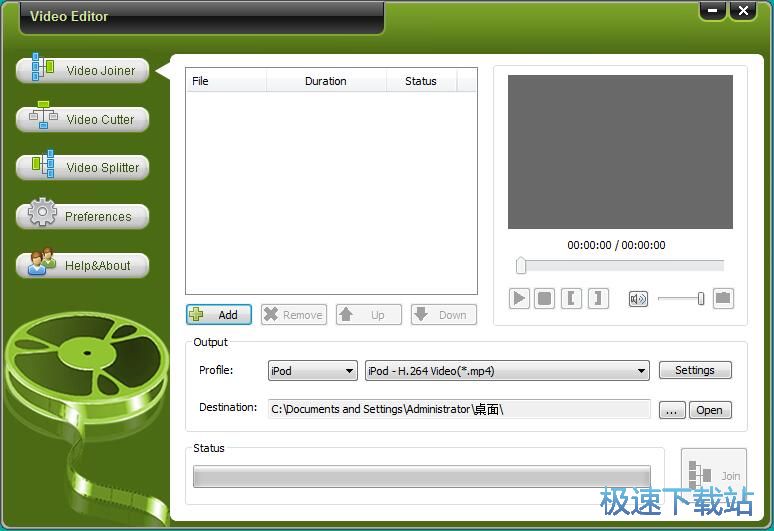Sort by Status column header
Image resolution: width=774 pixels, height=531 pixels.
[421, 81]
